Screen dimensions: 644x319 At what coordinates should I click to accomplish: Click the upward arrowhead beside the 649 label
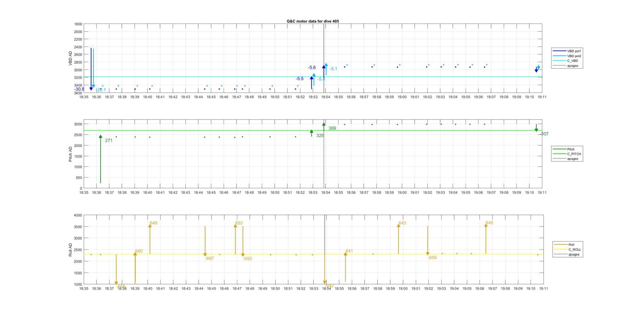pos(149,225)
